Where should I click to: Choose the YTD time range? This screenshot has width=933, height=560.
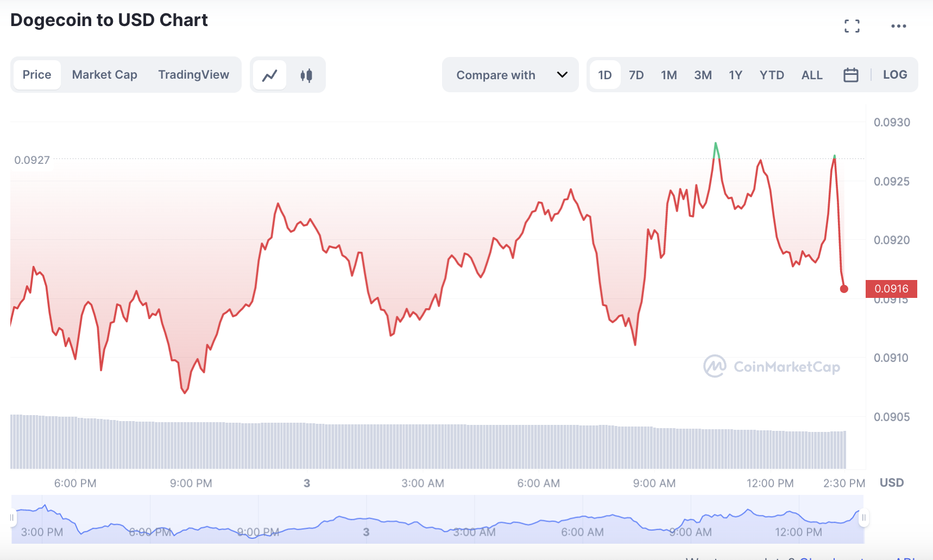point(772,75)
